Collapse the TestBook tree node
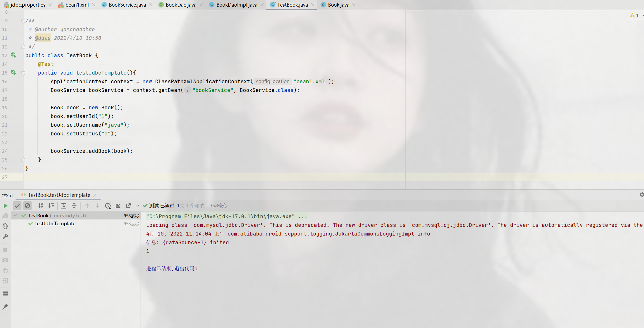 tap(16, 216)
